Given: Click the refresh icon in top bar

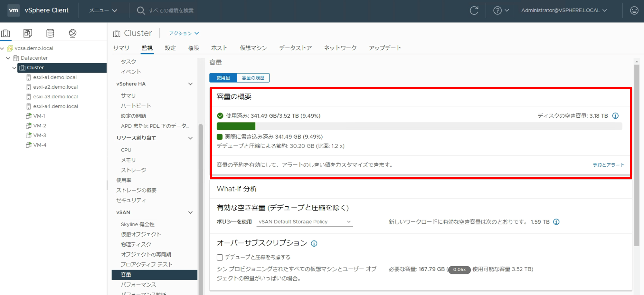Looking at the screenshot, I should [x=474, y=10].
